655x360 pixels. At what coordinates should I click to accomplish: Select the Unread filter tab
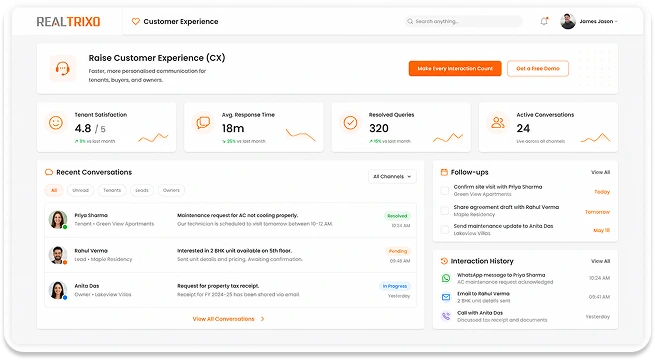click(x=81, y=190)
